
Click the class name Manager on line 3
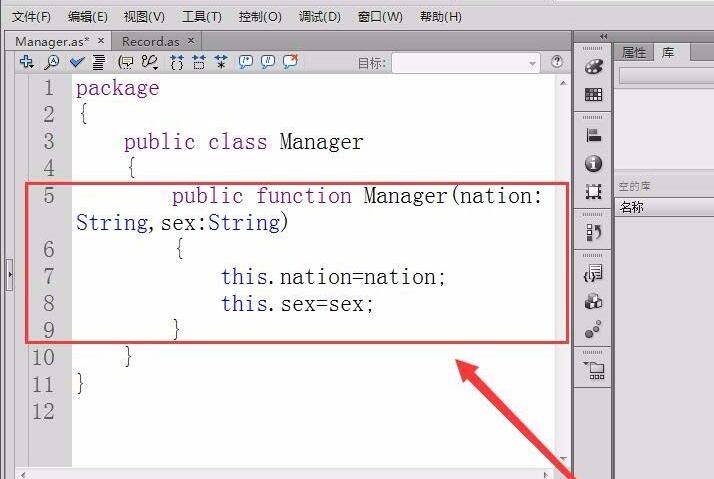pyautogui.click(x=321, y=142)
